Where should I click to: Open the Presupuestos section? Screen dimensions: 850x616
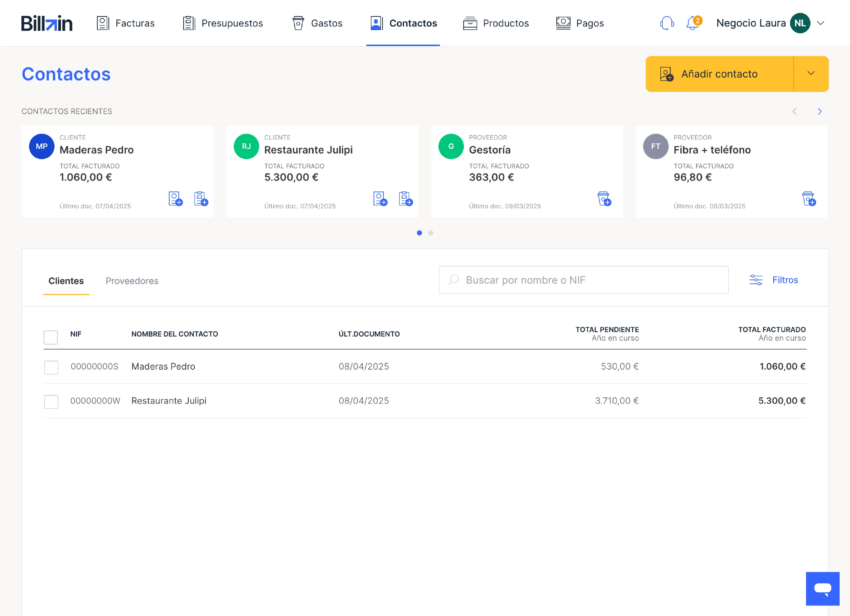coord(223,23)
